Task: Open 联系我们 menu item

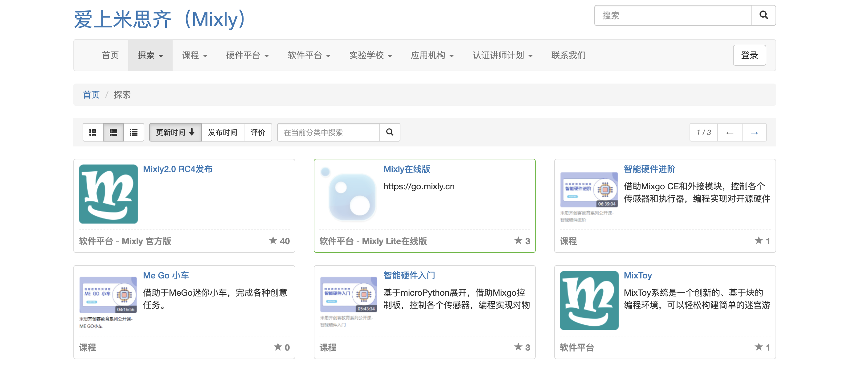Action: click(568, 55)
